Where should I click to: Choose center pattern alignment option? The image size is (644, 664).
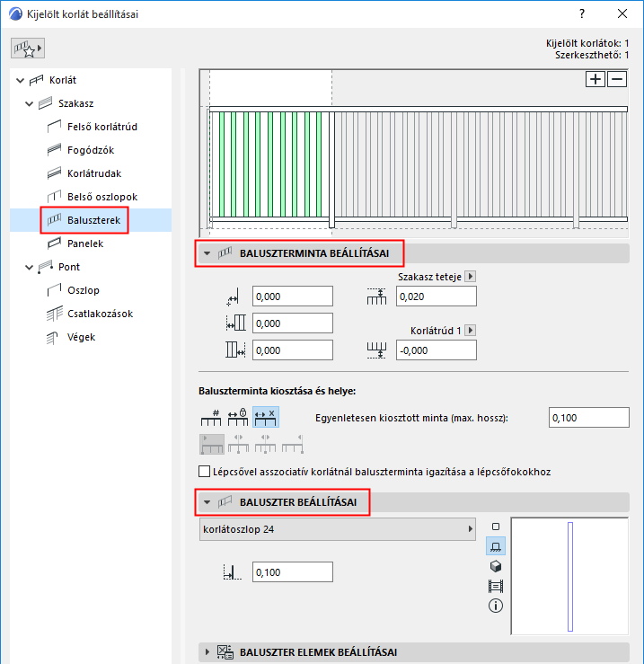click(238, 444)
